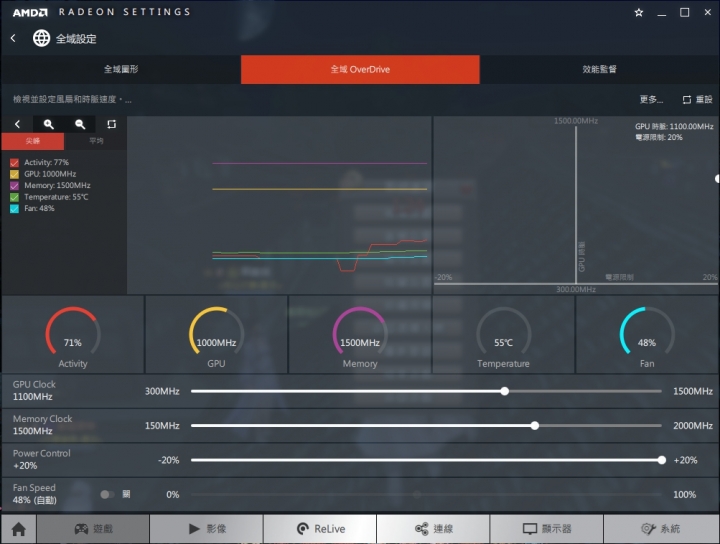Open the 系統 system section

661,529
